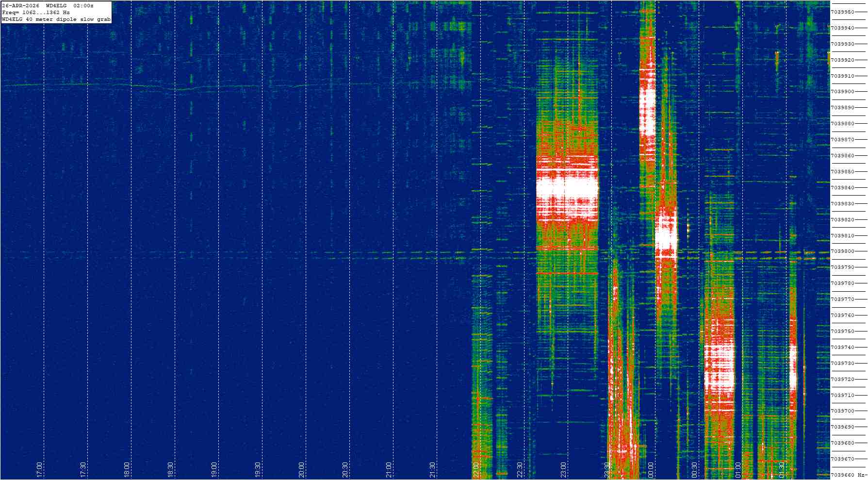
Task: Click the 7039850 frequency label
Action: 843,171
